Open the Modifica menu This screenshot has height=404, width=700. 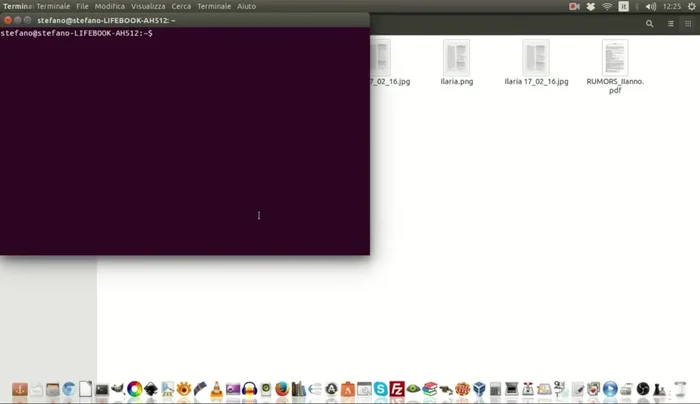click(109, 6)
